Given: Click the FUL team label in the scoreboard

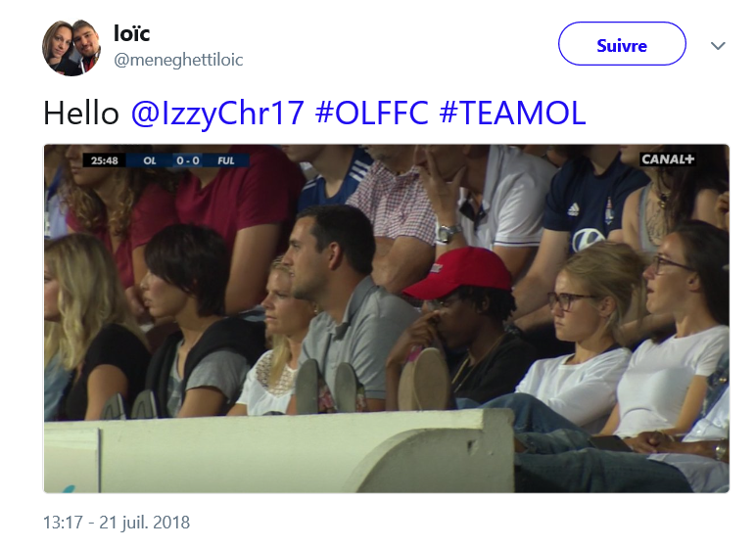Looking at the screenshot, I should click(x=225, y=160).
